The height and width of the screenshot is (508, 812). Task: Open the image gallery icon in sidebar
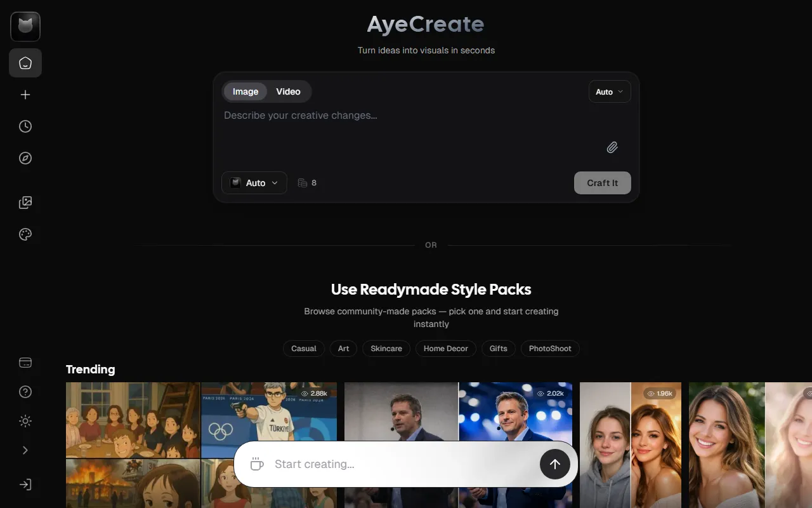[25, 203]
